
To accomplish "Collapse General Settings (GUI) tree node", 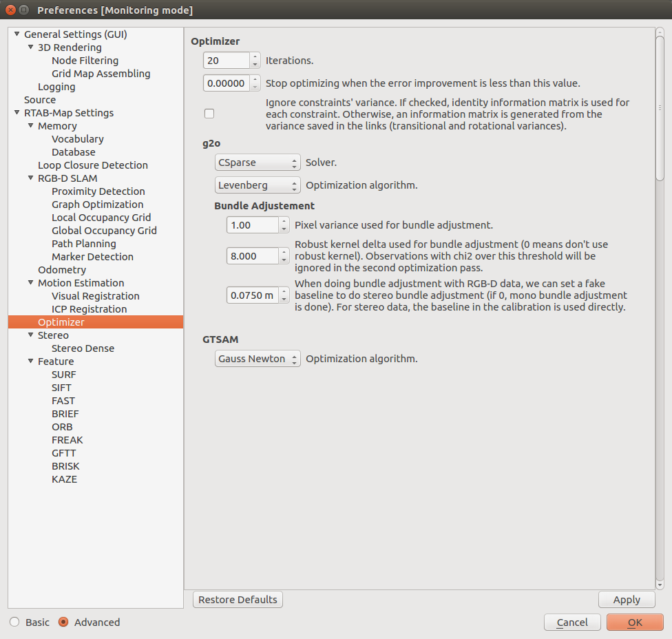I will 17,34.
